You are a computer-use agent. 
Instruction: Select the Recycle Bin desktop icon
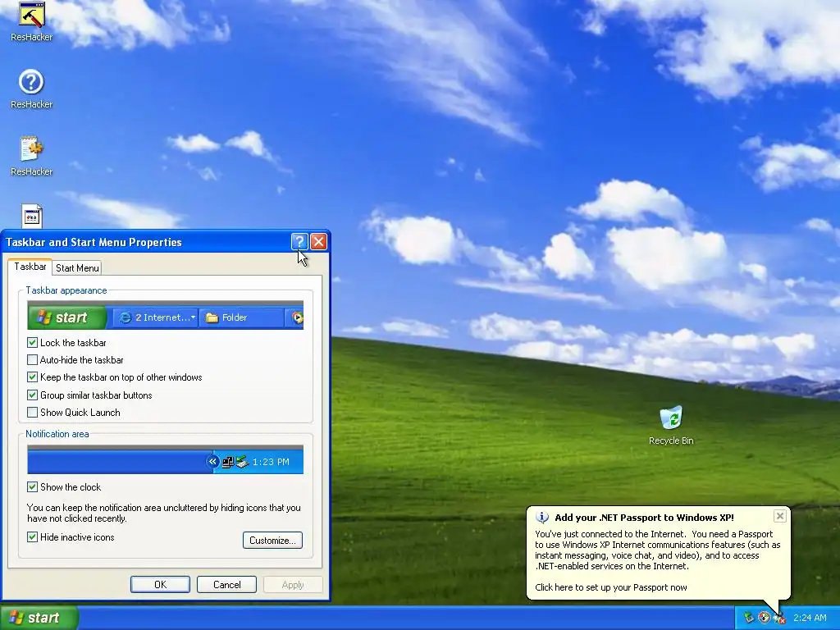671,418
